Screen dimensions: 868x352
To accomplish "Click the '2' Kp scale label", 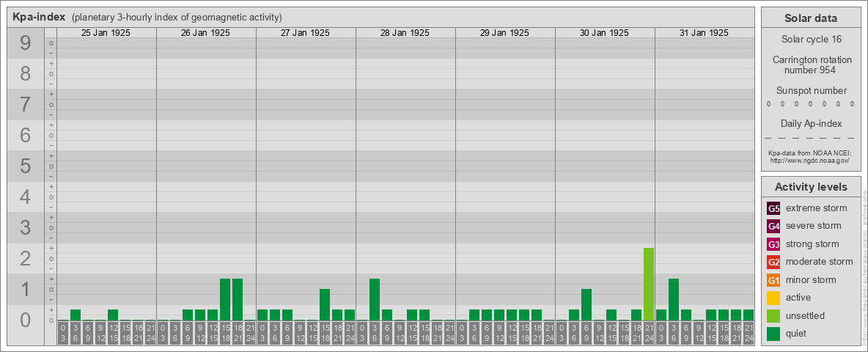I will [26, 258].
